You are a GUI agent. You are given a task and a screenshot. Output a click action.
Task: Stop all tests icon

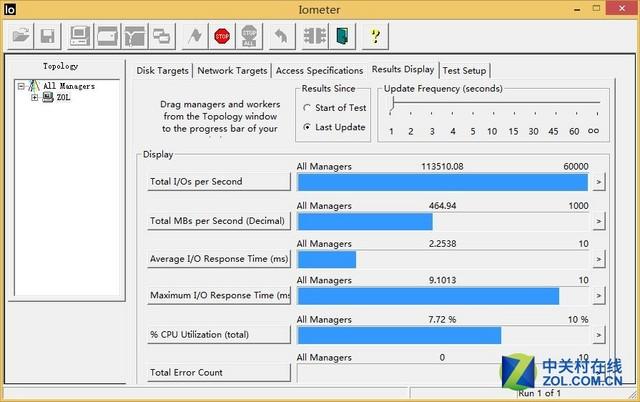tap(249, 36)
